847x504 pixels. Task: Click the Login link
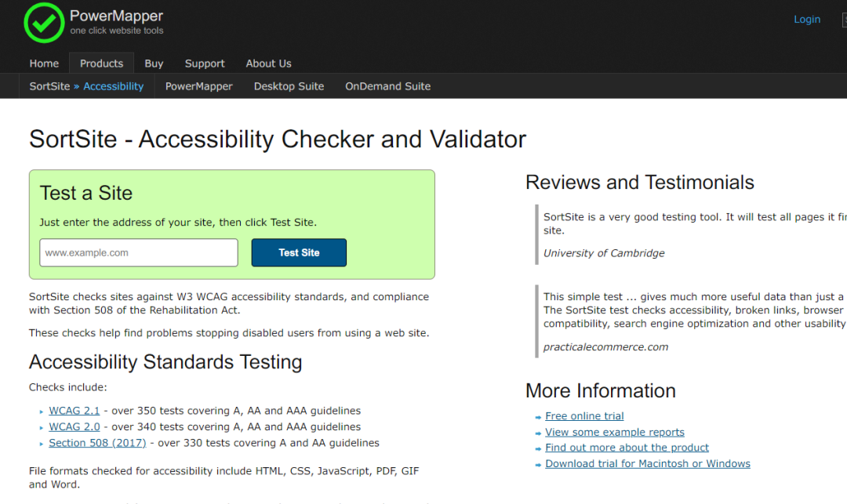tap(807, 20)
